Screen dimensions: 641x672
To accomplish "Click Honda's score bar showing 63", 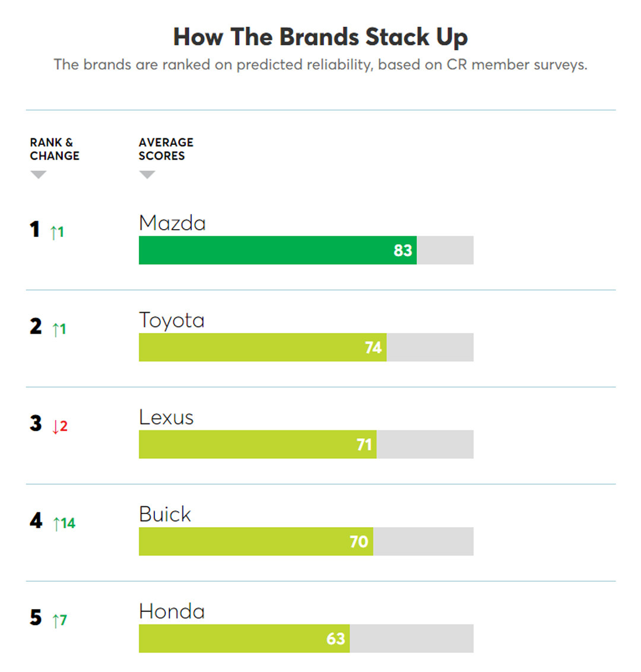I will pyautogui.click(x=244, y=639).
